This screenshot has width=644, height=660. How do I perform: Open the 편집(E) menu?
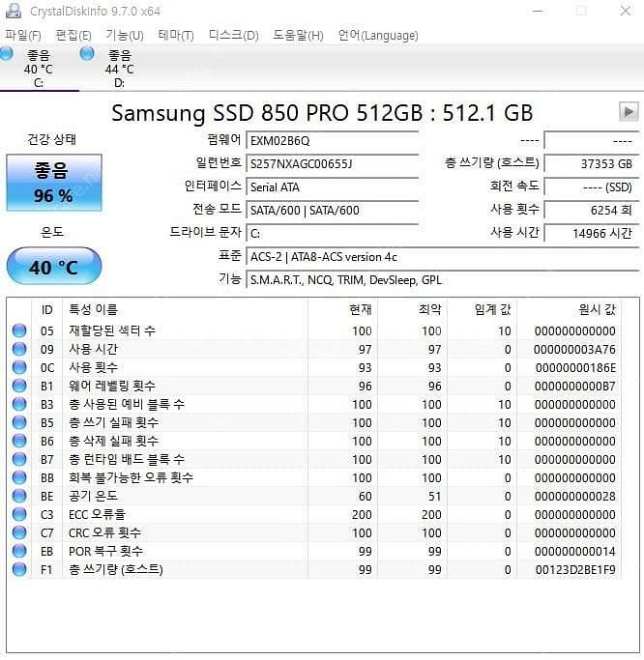[x=73, y=36]
